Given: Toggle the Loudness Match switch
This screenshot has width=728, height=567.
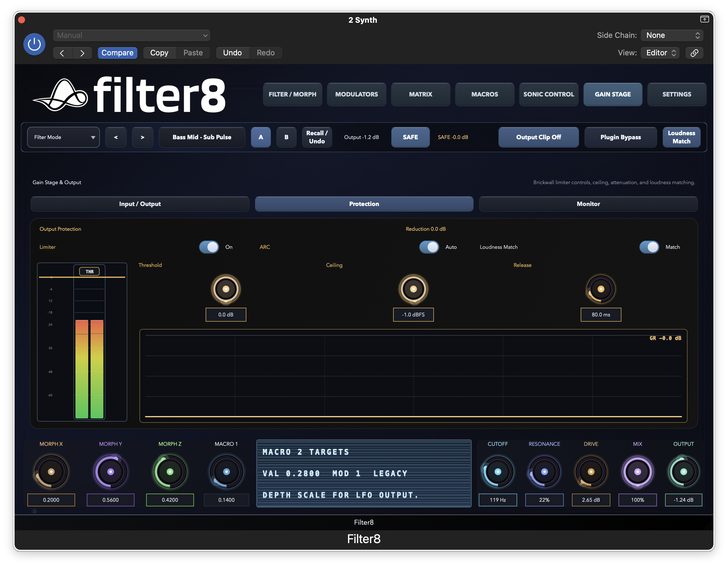Looking at the screenshot, I should tap(649, 247).
